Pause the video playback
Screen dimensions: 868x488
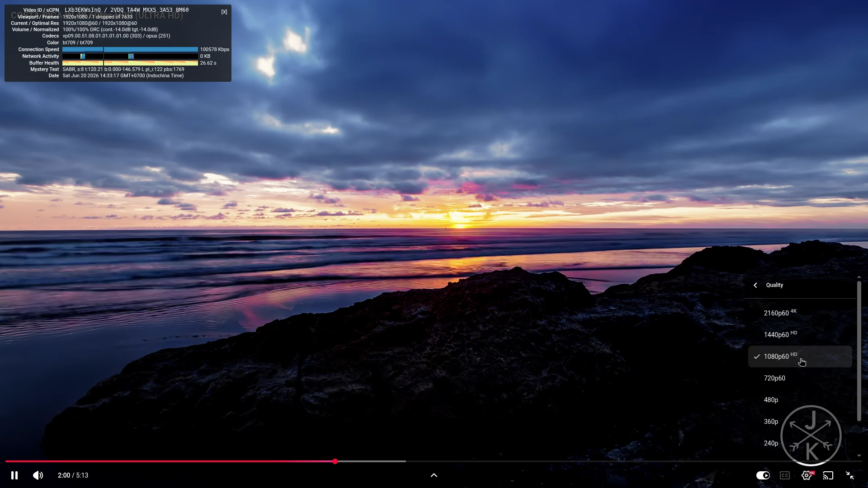point(14,475)
